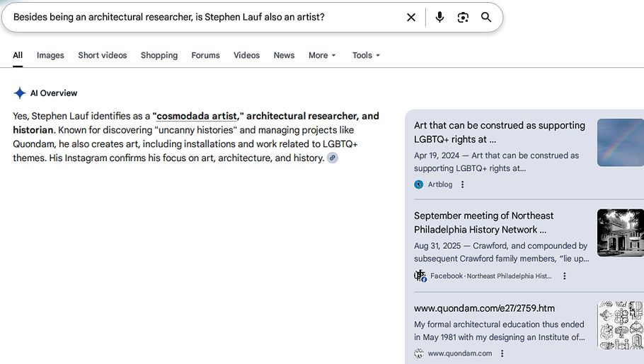Open the Forums results tab
This screenshot has height=364, width=644.
click(x=205, y=55)
